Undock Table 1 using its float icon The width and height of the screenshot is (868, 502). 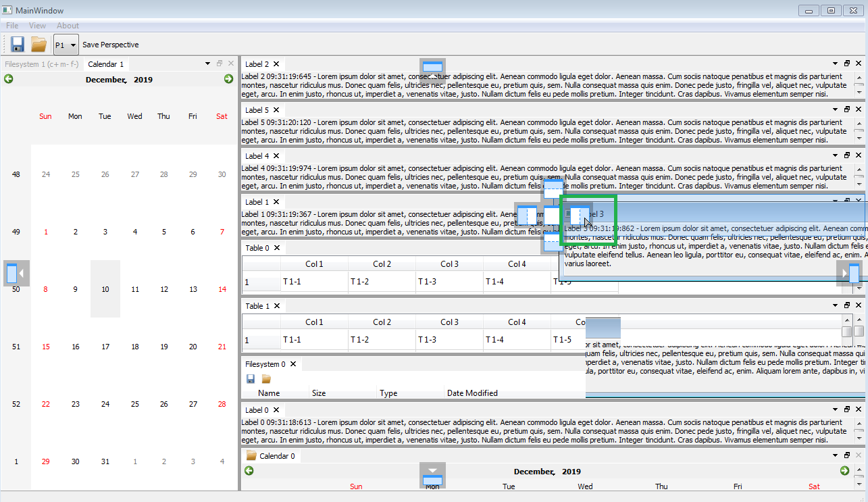846,305
